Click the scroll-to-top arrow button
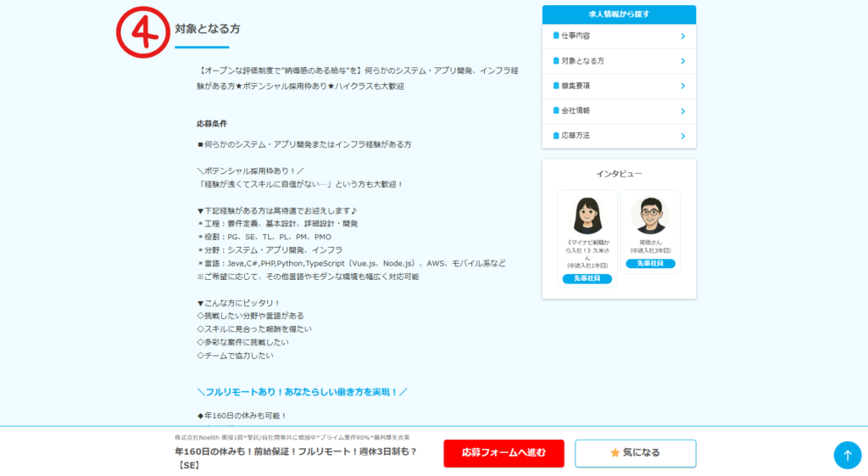 click(x=847, y=455)
